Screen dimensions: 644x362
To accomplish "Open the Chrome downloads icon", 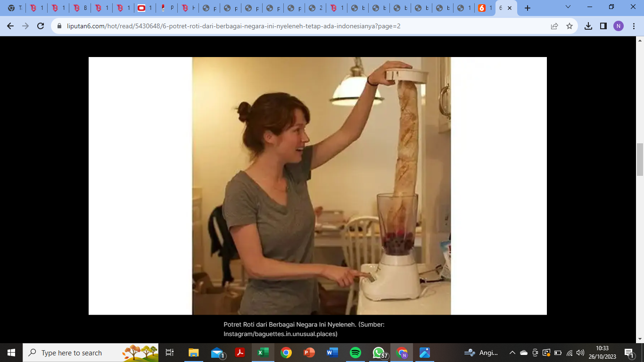I will [588, 26].
